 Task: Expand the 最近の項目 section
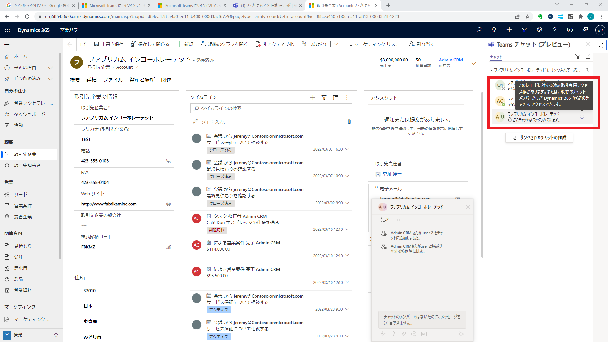coord(50,68)
